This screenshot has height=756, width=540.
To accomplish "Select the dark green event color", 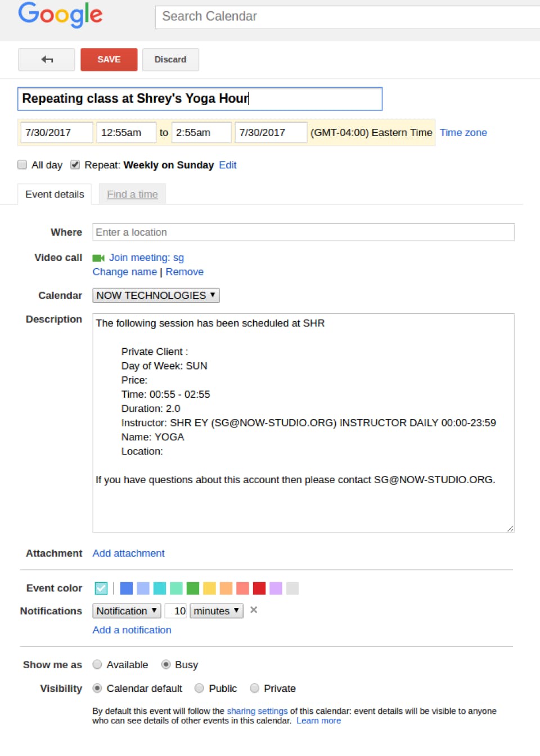I will point(193,588).
